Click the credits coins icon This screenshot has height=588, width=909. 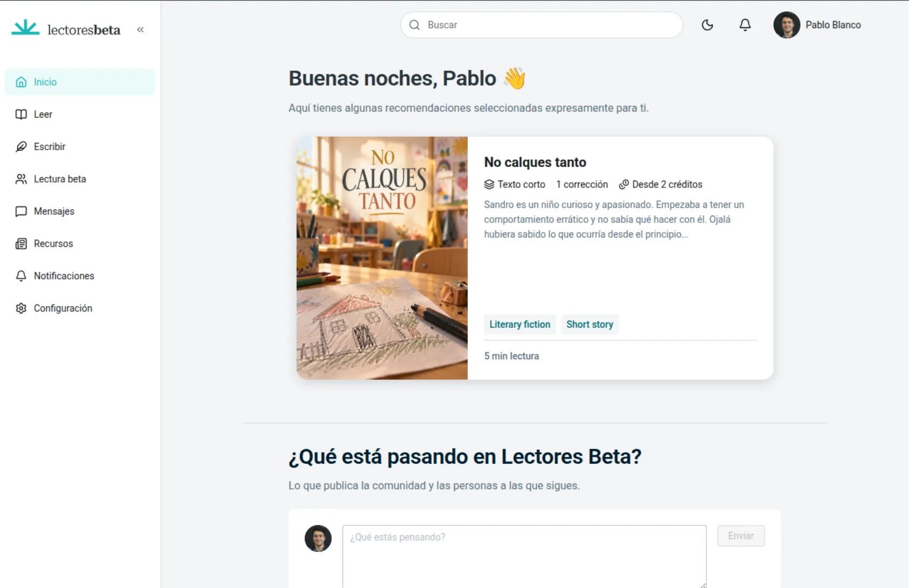[624, 184]
